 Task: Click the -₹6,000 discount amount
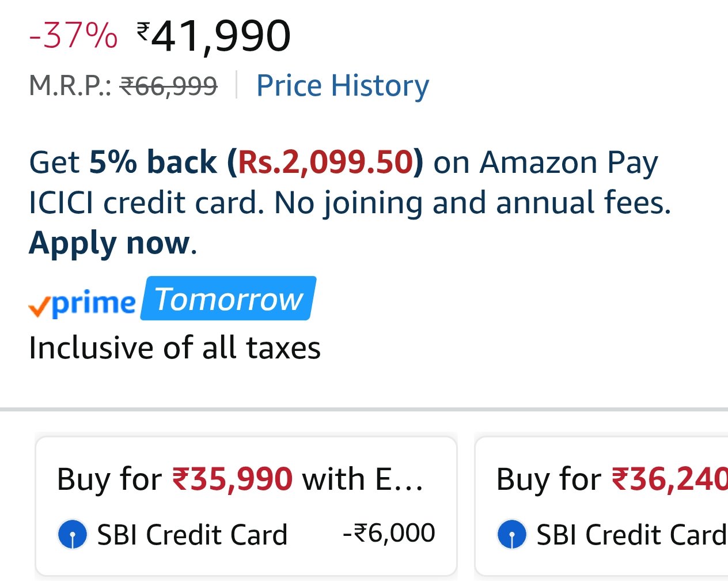[389, 533]
